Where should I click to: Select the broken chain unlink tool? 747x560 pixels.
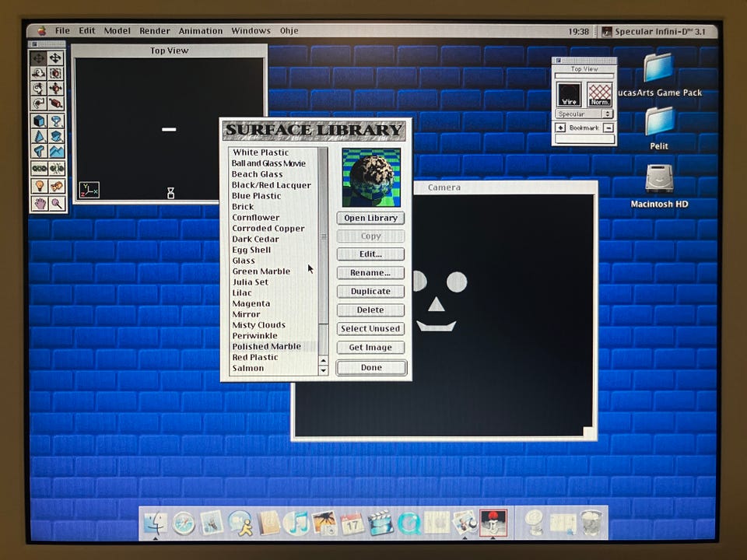point(56,168)
